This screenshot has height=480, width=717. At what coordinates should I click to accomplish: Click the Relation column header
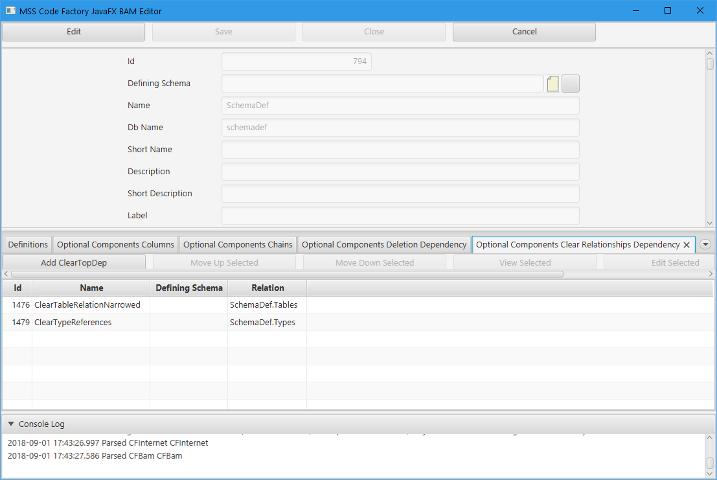pos(267,288)
